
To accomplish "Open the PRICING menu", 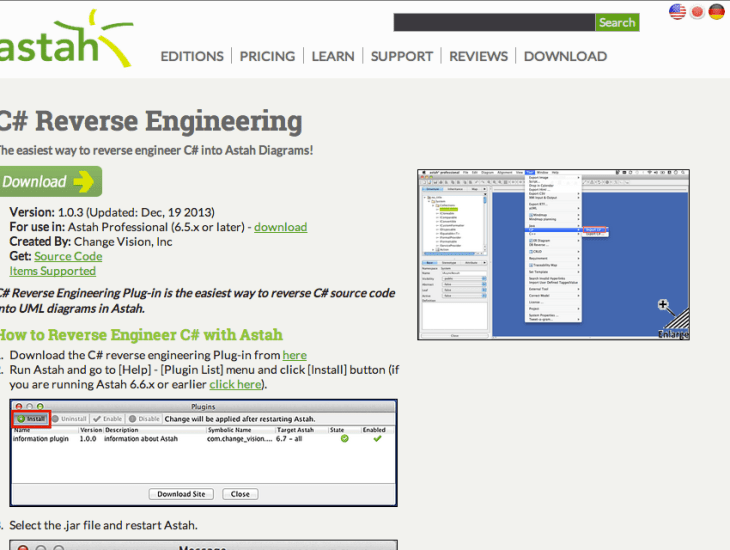I will tap(267, 56).
